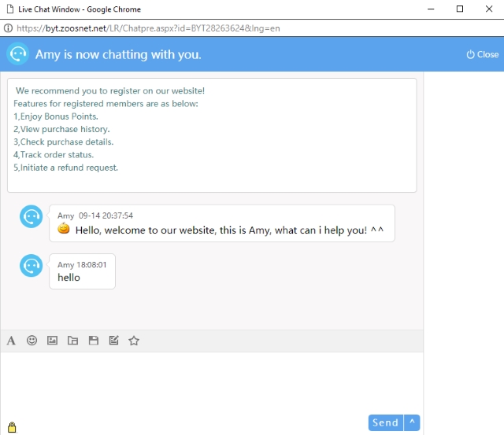504x435 pixels.
Task: Click the send image icon
Action: (53, 341)
